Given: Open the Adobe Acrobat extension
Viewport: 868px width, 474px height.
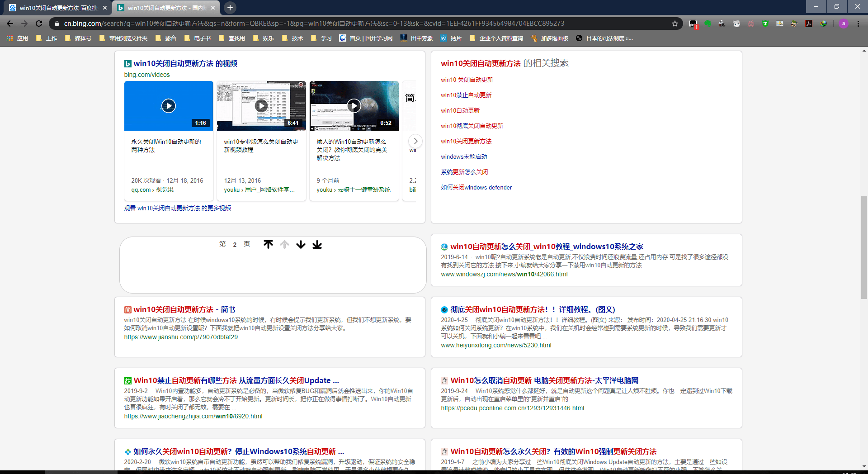Looking at the screenshot, I should [x=809, y=24].
